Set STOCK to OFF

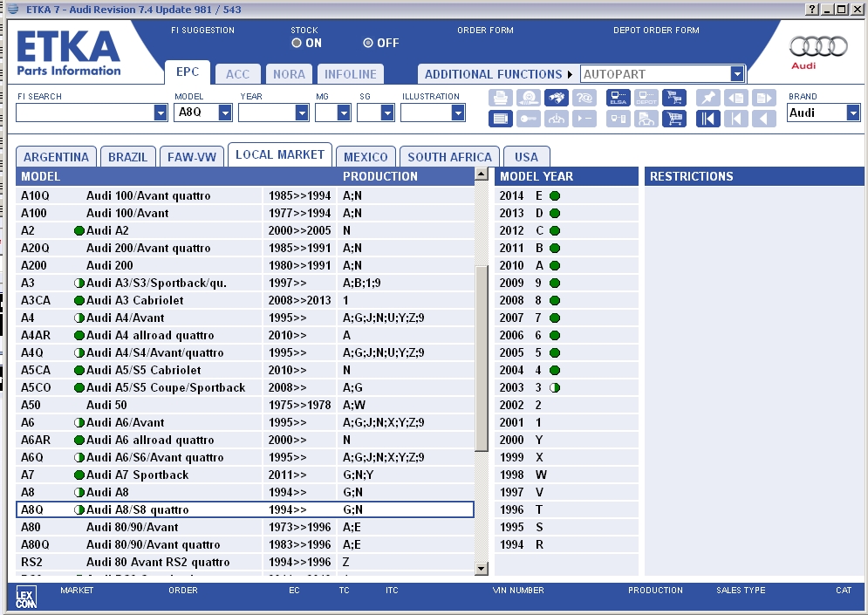(x=368, y=43)
